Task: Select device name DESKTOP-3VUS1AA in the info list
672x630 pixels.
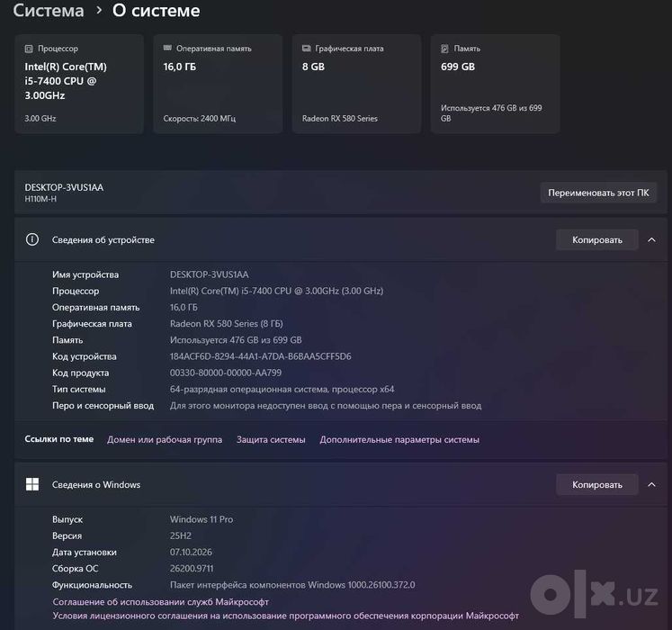Action: (209, 274)
